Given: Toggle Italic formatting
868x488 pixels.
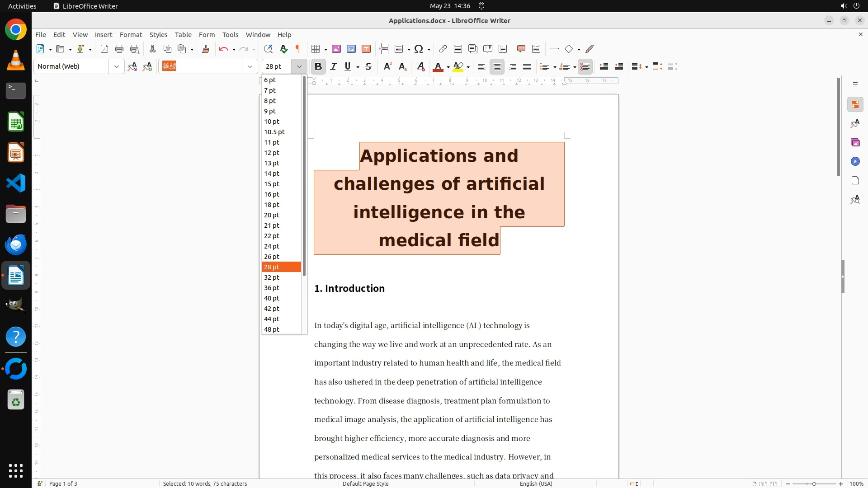Looking at the screenshot, I should coord(334,66).
